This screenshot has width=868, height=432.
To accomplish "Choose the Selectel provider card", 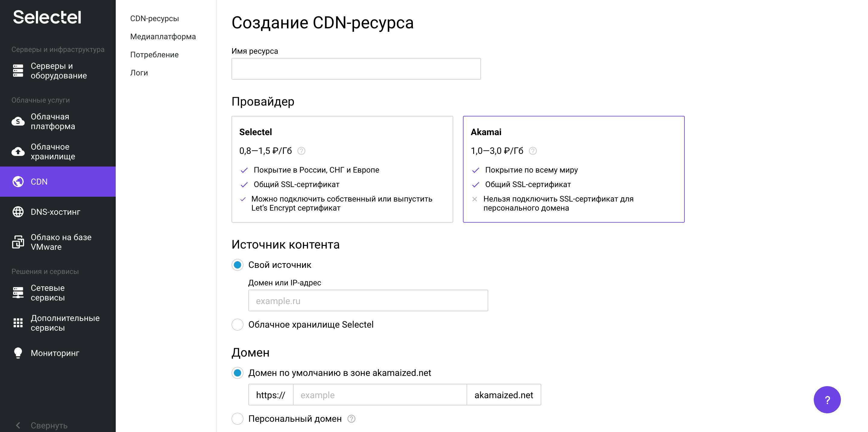I will (342, 169).
